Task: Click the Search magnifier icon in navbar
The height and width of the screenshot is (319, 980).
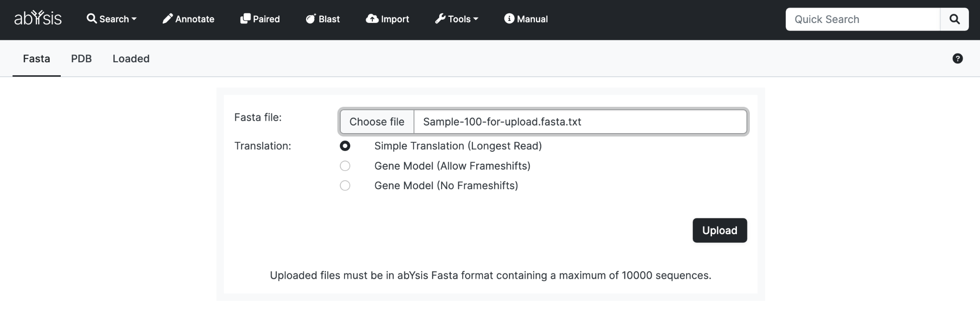Action: (x=91, y=19)
